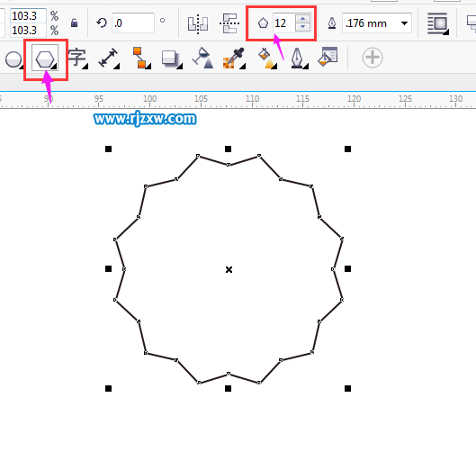This screenshot has height=461, width=476.
Task: Open the Outline Pen flyout arrow
Action: coord(305,66)
